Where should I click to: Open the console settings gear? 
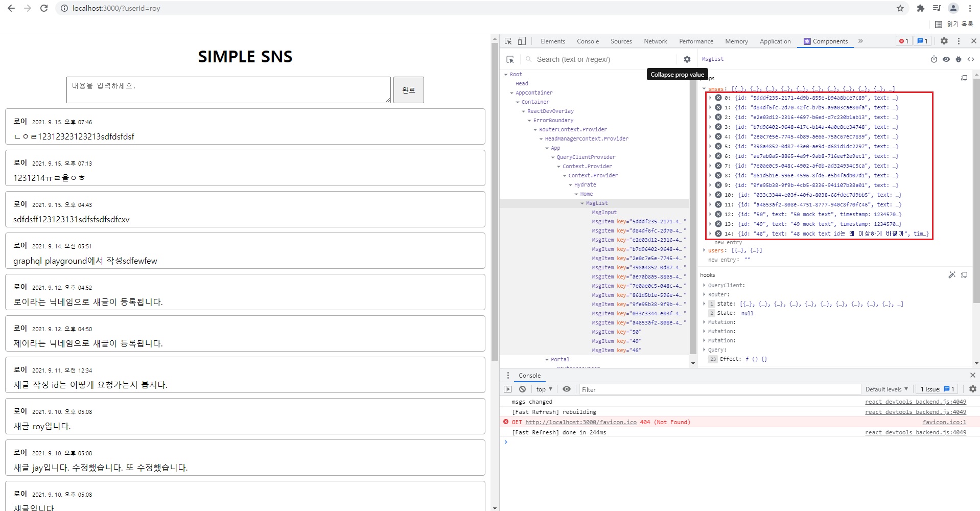pyautogui.click(x=972, y=389)
